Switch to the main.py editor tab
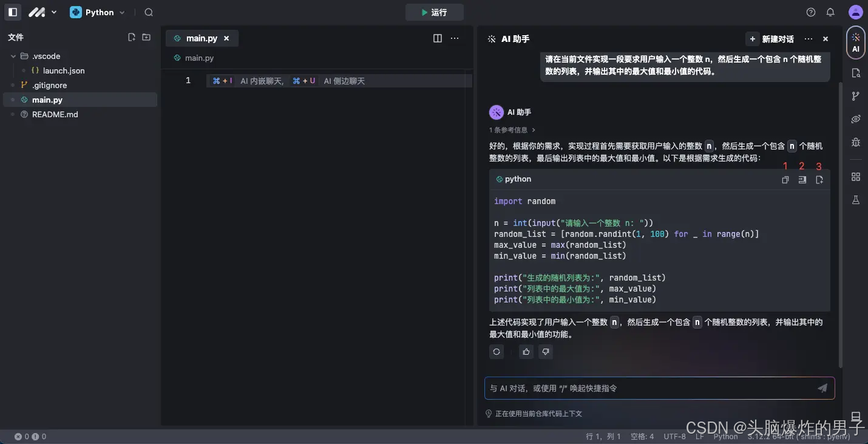 (202, 38)
